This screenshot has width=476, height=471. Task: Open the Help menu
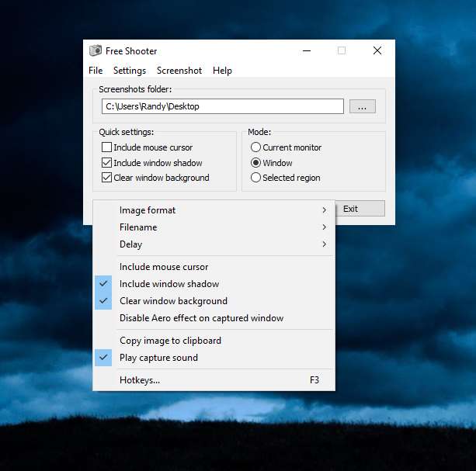pyautogui.click(x=222, y=71)
